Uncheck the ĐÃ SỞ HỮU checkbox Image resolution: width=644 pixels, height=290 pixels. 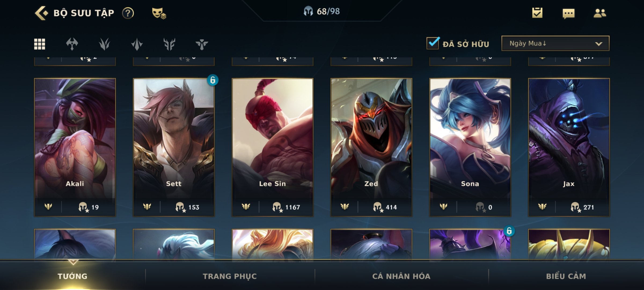click(433, 43)
